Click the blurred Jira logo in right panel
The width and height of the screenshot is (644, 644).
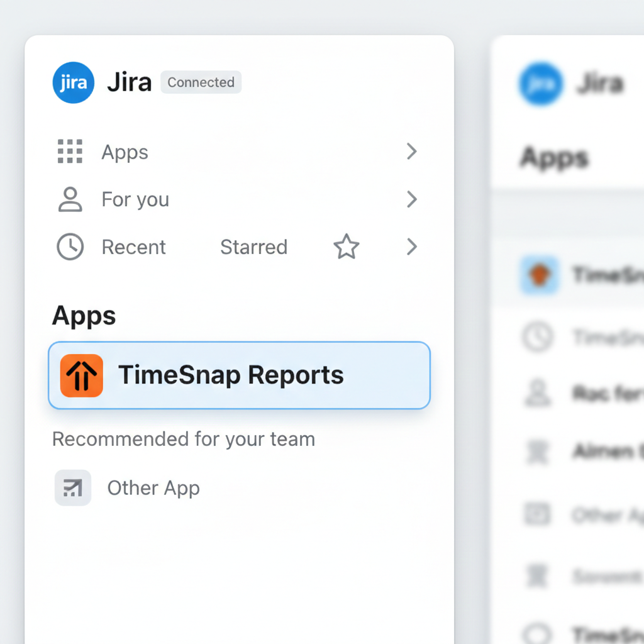[540, 83]
